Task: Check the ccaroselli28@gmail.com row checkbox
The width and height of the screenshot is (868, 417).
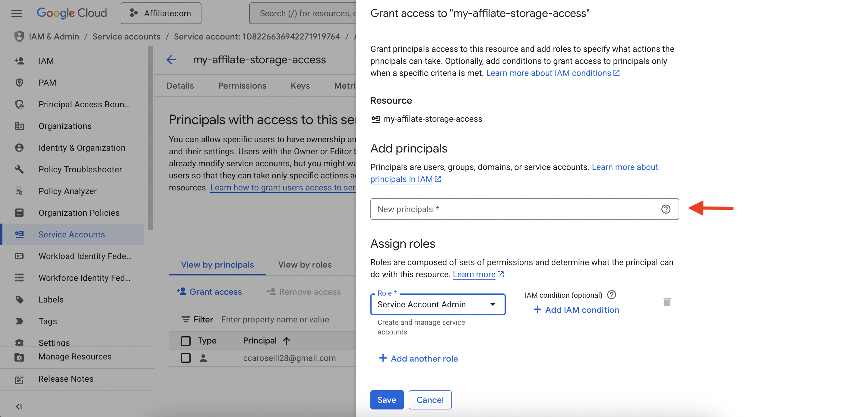Action: (186, 358)
